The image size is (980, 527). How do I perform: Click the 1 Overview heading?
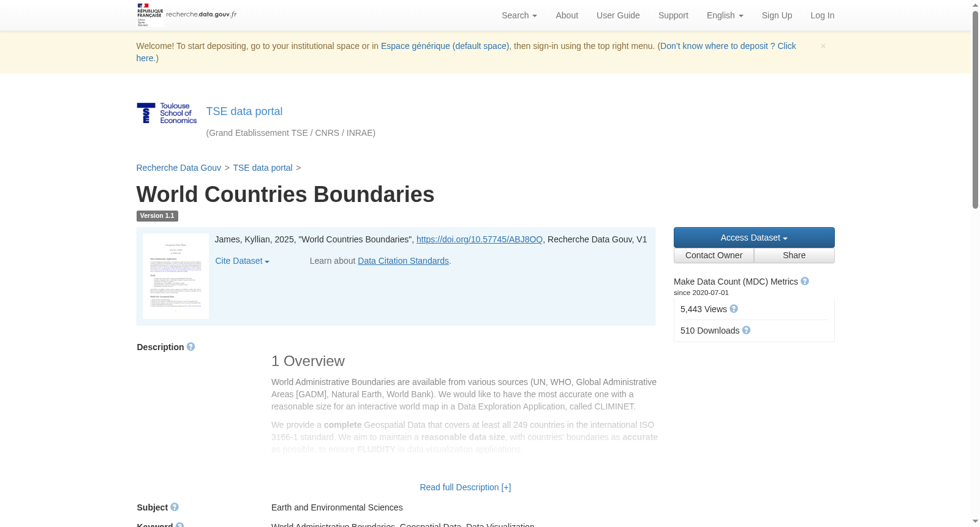308,361
